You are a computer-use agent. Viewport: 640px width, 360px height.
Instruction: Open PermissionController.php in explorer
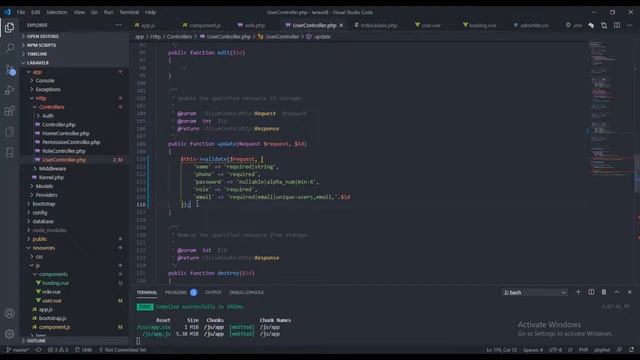point(71,142)
